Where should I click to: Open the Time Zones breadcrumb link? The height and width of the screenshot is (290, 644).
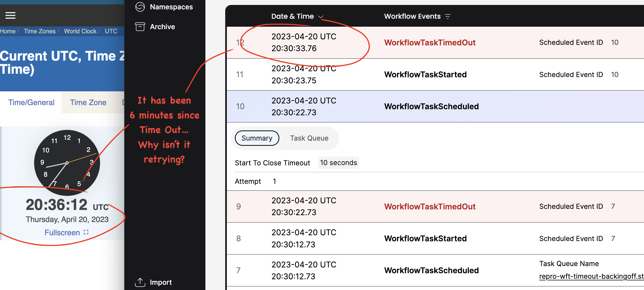[x=40, y=31]
